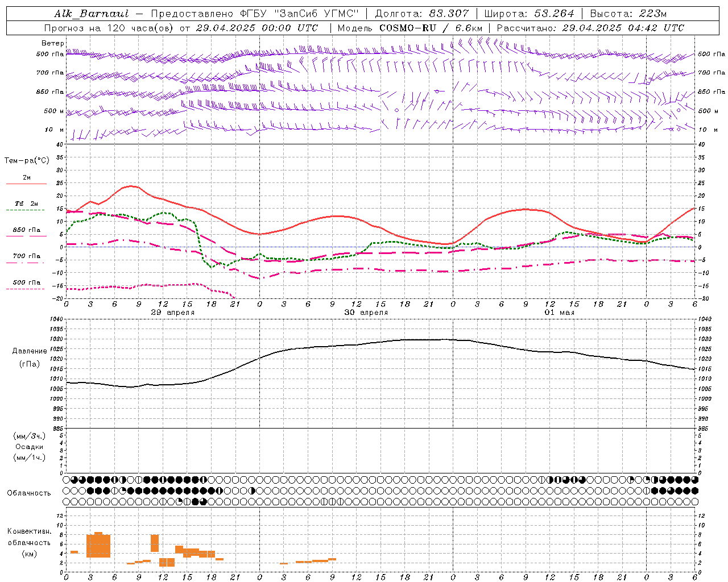The height and width of the screenshot is (582, 728).
Task: Click the date label 01 мая
Action: click(559, 313)
